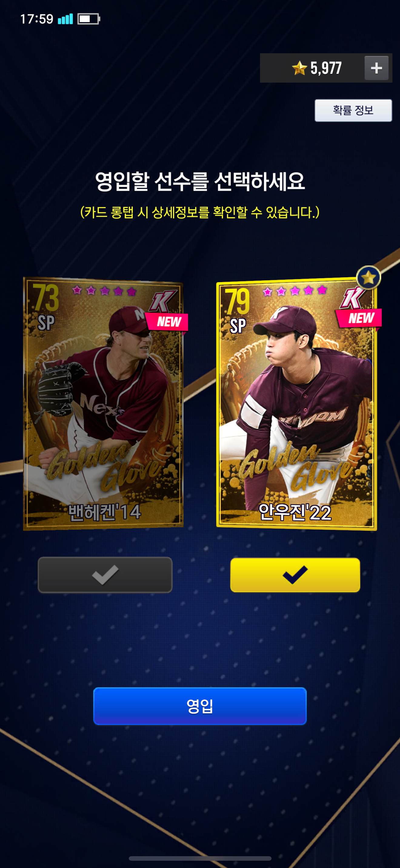Viewport: 400px width, 868px height.
Task: Tap the NEW tag on 안우진'22 card
Action: click(358, 318)
